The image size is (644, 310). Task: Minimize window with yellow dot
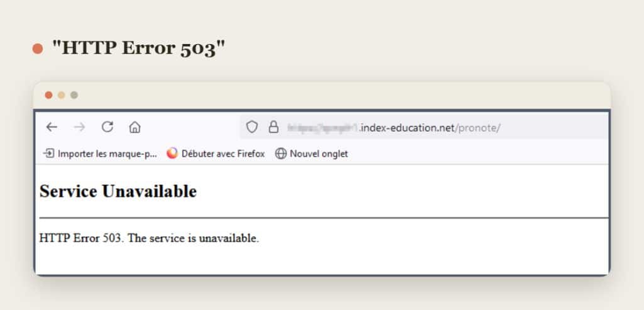pos(61,95)
